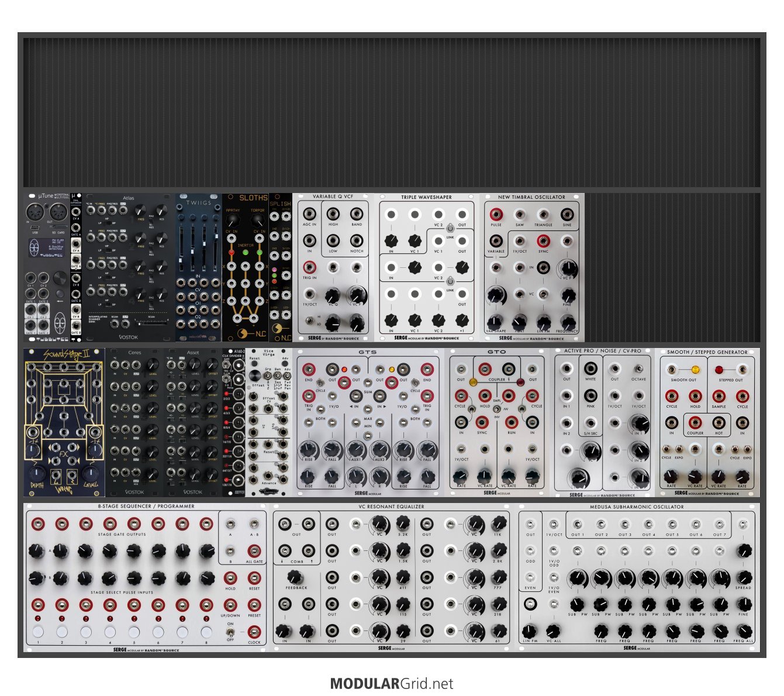Click the RUN jack on the GTO module
This screenshot has height=696, width=784.
tap(512, 422)
